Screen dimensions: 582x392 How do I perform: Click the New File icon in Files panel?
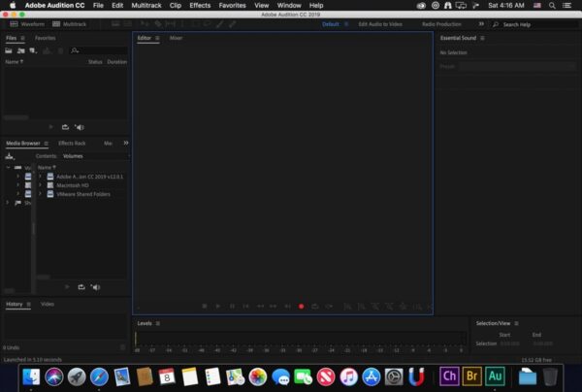coord(33,50)
